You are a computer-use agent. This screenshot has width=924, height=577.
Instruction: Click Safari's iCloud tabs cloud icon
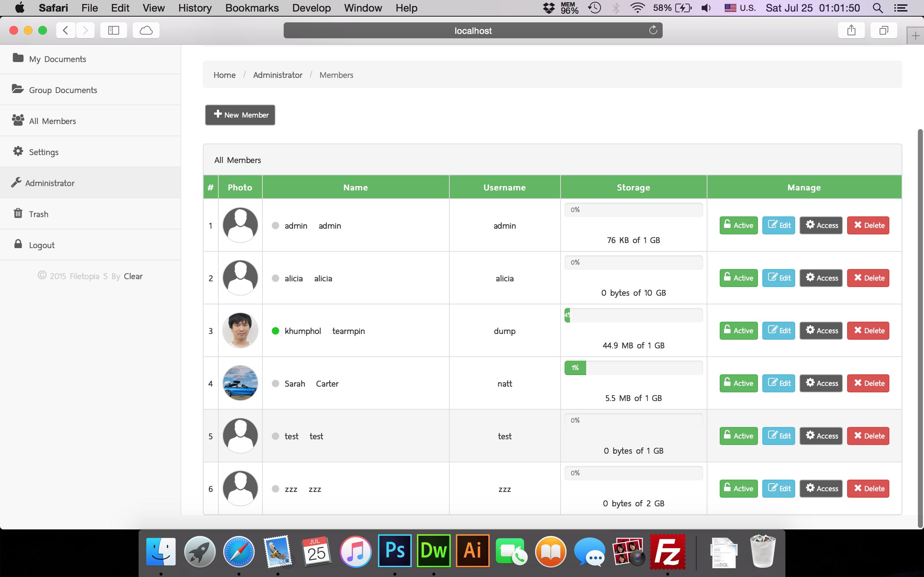[x=146, y=30]
